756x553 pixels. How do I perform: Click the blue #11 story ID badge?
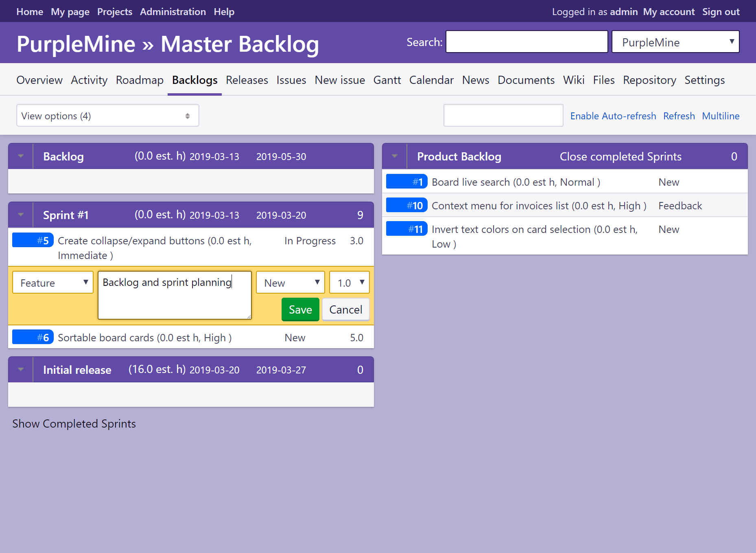[406, 229]
